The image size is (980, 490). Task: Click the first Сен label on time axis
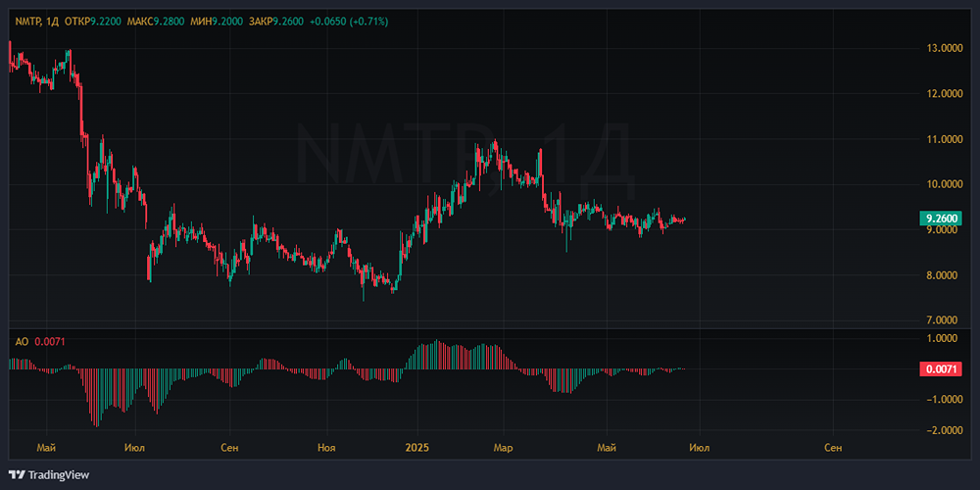[229, 447]
